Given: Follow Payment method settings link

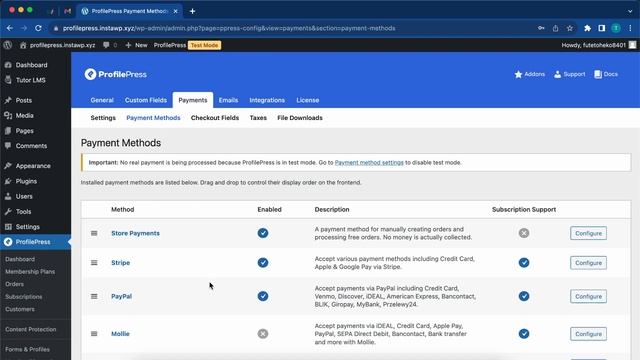Looking at the screenshot, I should click(x=369, y=162).
